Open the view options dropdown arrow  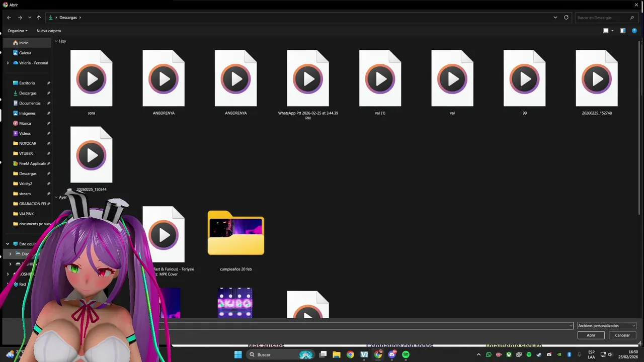pyautogui.click(x=612, y=31)
